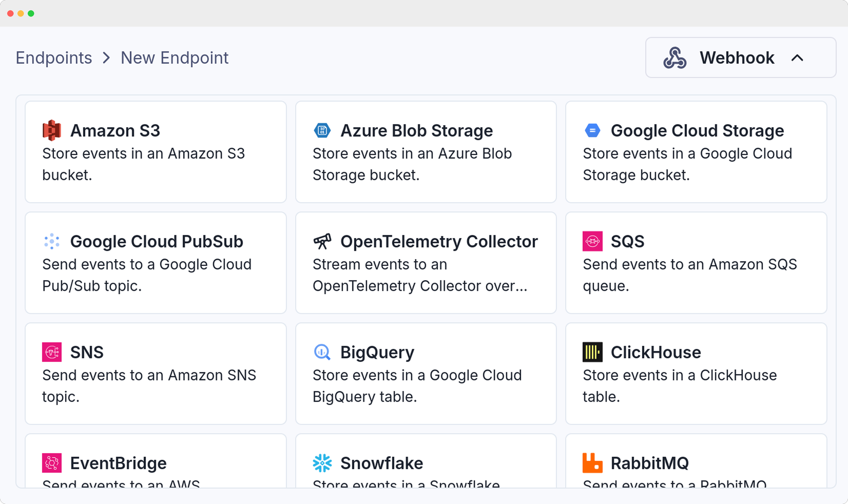Collapse the Webhook dropdown chevron
The height and width of the screenshot is (504, 848).
797,58
